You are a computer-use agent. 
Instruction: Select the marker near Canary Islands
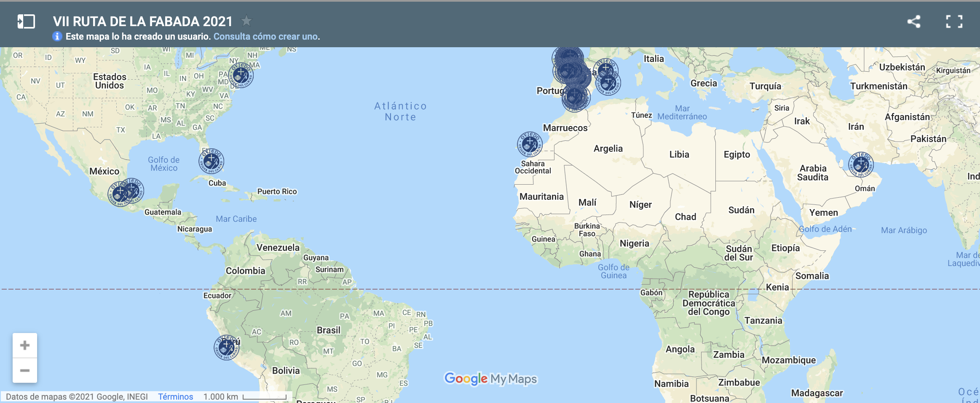[530, 144]
